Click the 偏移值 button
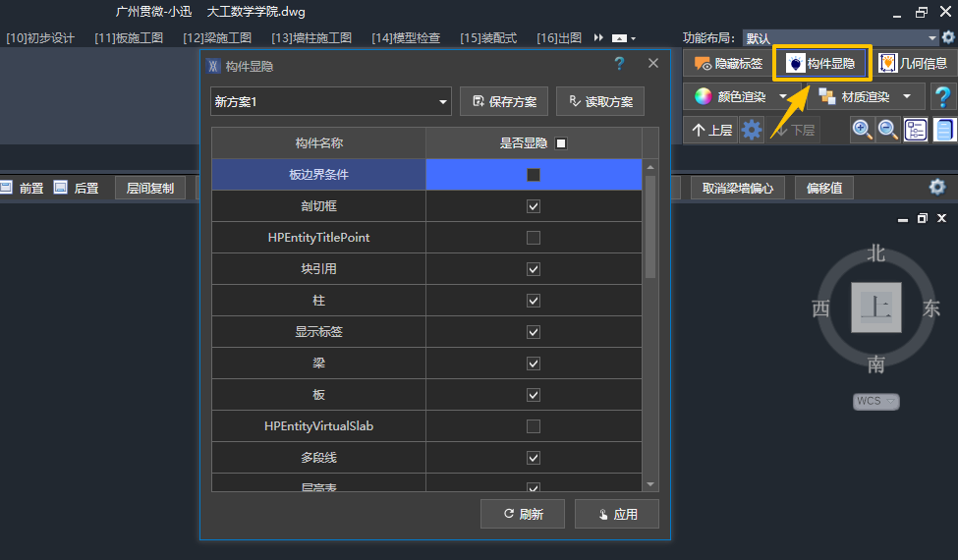Screen dimensions: 958x560 coord(824,188)
